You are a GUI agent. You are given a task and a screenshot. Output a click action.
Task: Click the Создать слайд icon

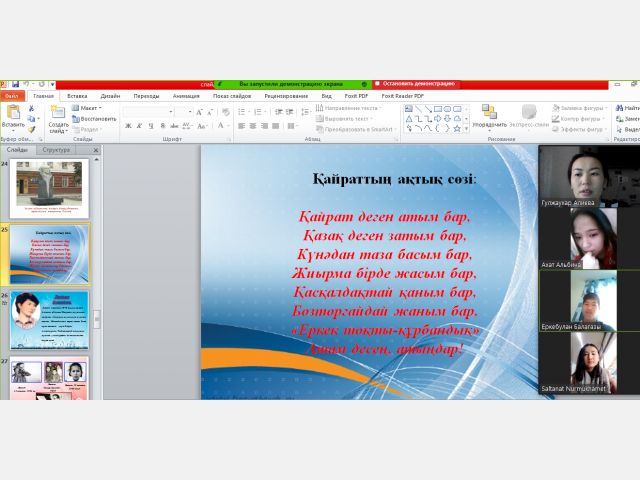click(x=58, y=111)
